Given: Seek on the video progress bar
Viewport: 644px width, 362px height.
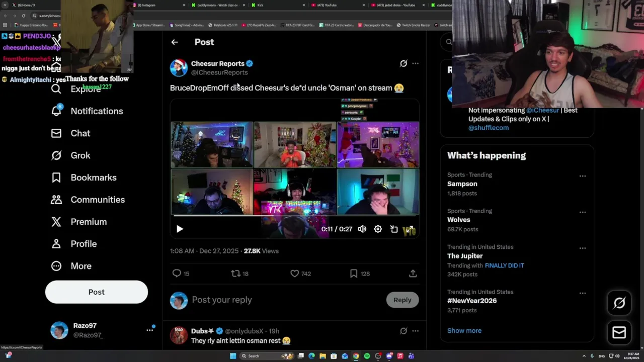Looking at the screenshot, I should click(x=295, y=216).
